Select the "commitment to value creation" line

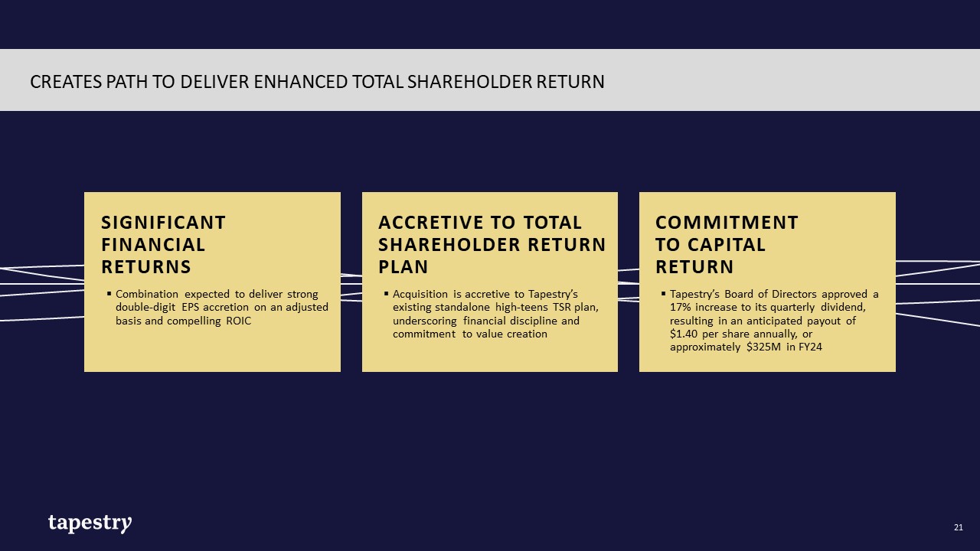[x=470, y=334]
